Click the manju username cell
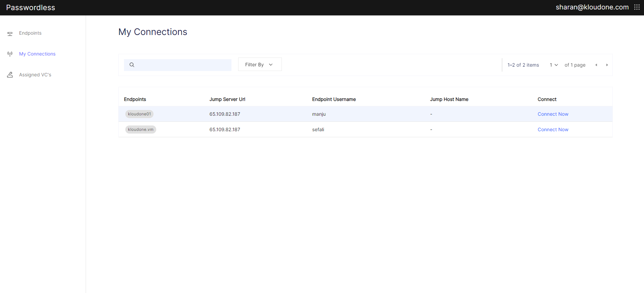 tap(319, 114)
